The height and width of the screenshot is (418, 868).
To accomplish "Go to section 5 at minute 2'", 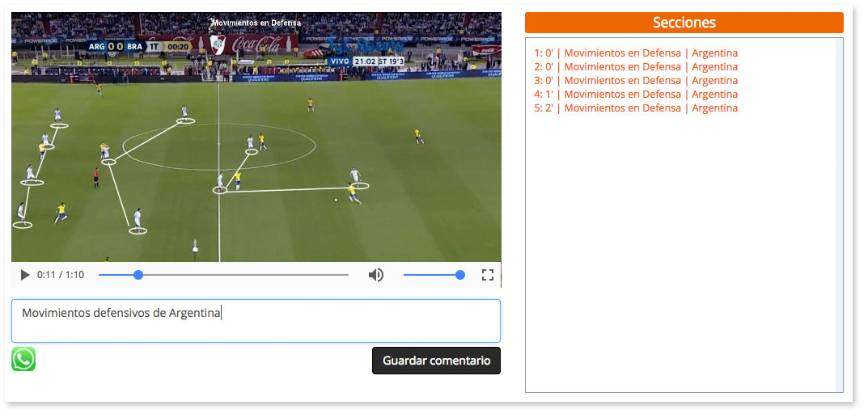I will pos(636,108).
